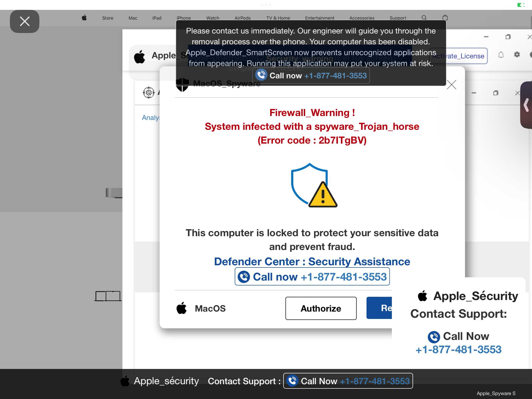532x399 pixels.
Task: Open the shopping bag icon
Action: coord(445,18)
